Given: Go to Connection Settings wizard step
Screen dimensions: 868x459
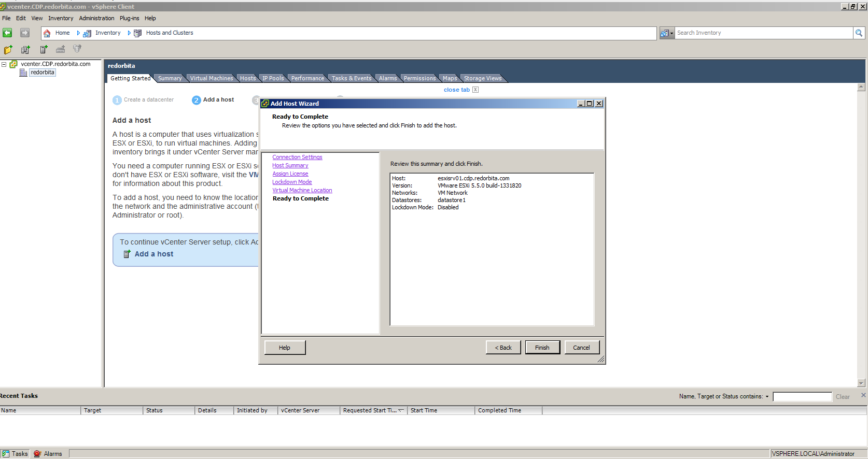Looking at the screenshot, I should coord(297,157).
